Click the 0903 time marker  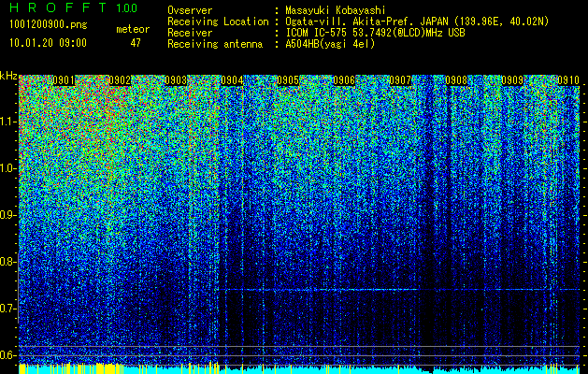point(176,80)
